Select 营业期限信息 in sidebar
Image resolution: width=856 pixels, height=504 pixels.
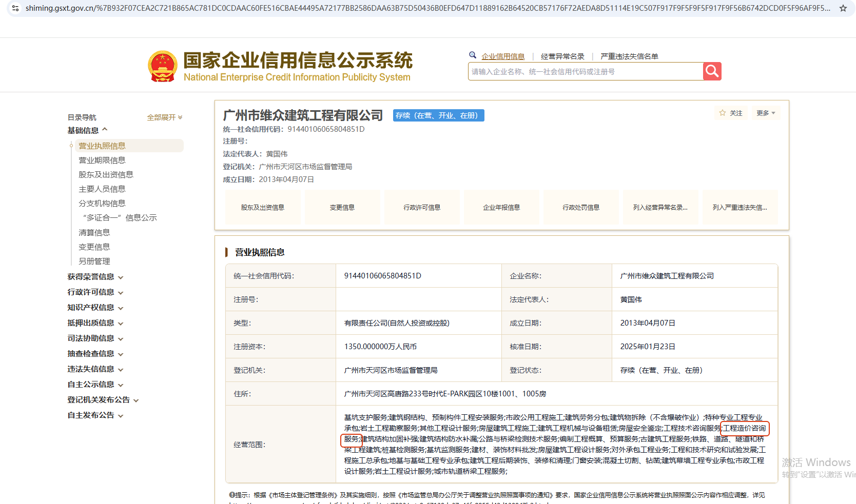(102, 160)
